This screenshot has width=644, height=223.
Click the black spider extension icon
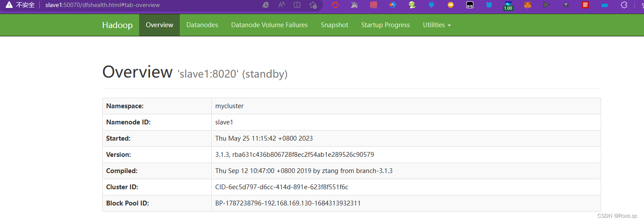(x=566, y=5)
